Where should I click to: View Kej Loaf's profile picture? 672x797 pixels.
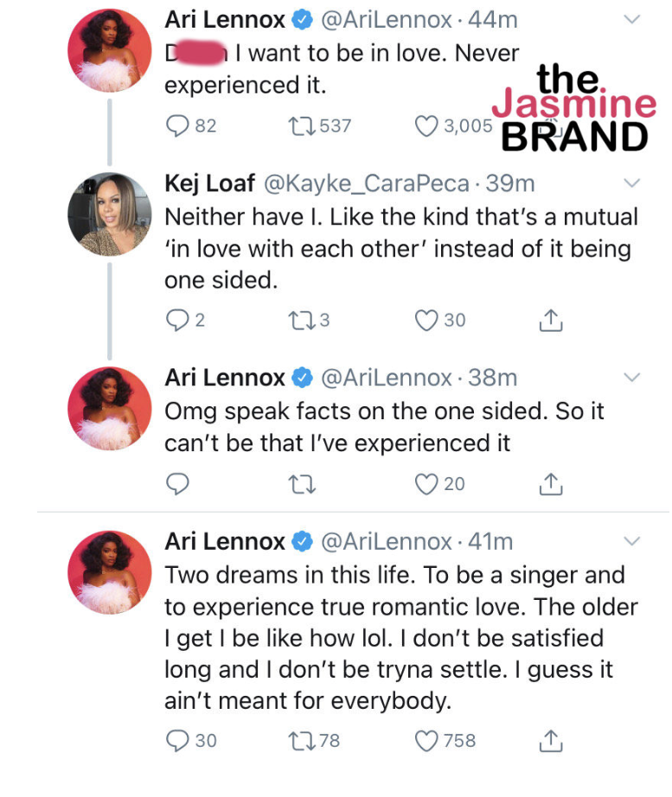(110, 213)
